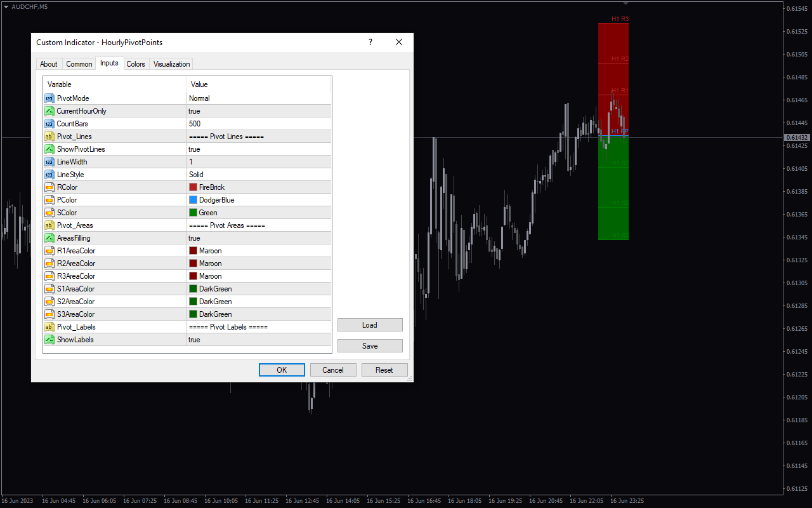The width and height of the screenshot is (812, 508).
Task: Confirm settings with the OK button
Action: point(282,370)
